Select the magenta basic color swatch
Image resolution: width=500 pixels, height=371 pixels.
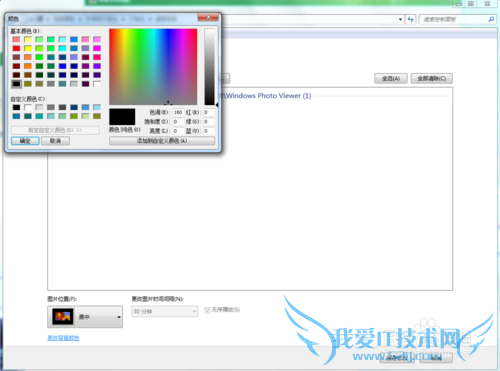click(x=97, y=48)
